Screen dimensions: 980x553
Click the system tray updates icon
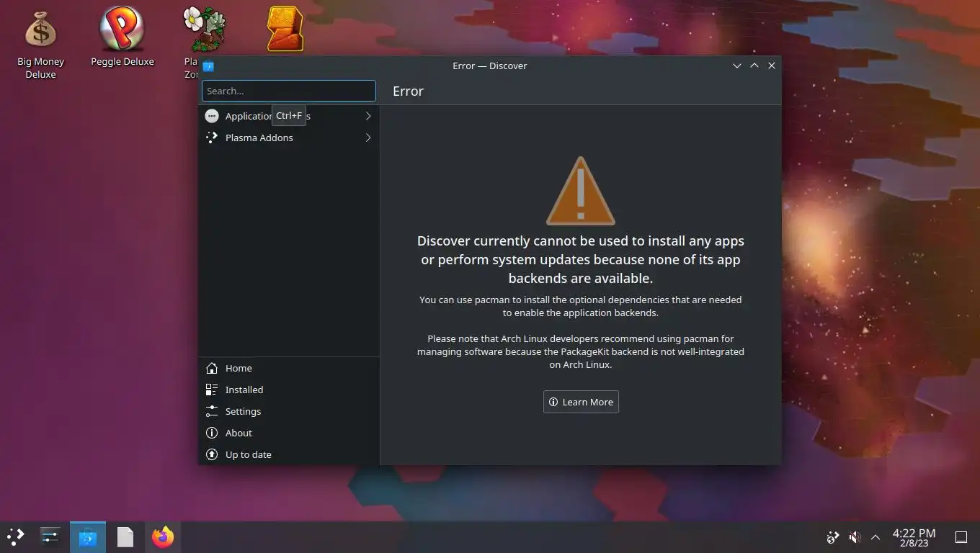tap(832, 537)
